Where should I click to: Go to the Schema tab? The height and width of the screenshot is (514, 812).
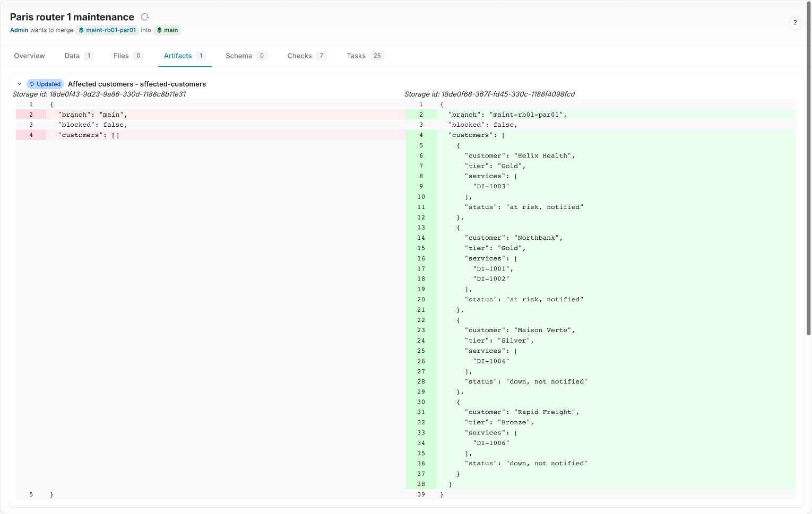point(246,56)
